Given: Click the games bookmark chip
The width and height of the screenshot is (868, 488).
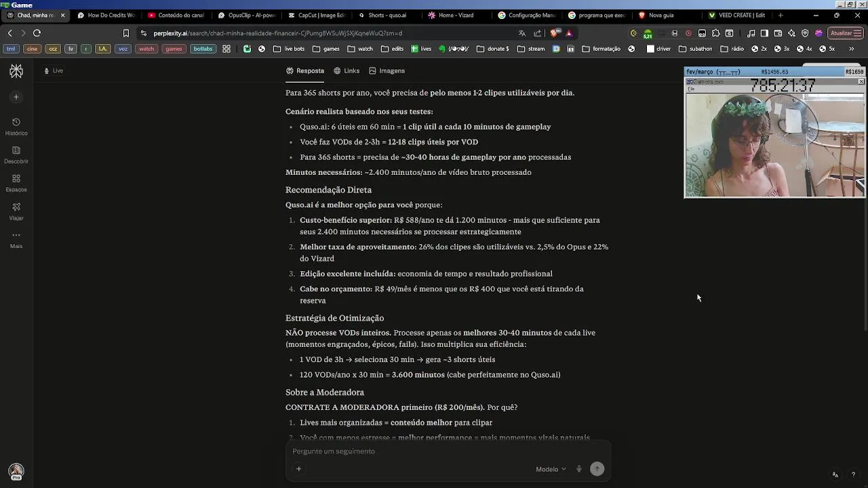Looking at the screenshot, I should tap(174, 49).
